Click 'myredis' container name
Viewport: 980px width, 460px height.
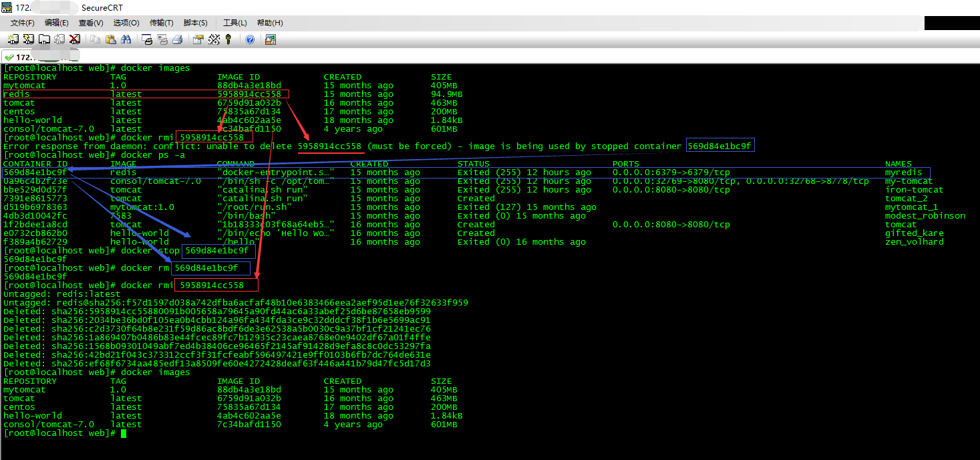coord(904,172)
